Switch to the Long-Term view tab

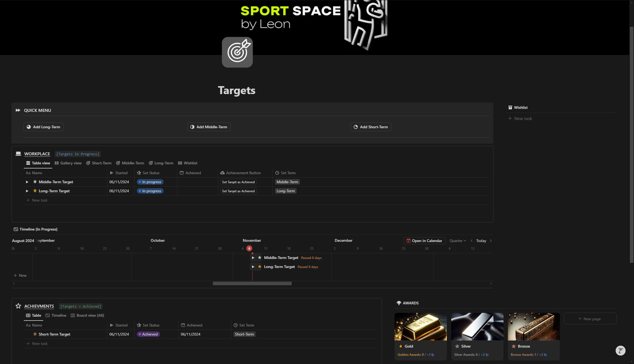tap(161, 163)
